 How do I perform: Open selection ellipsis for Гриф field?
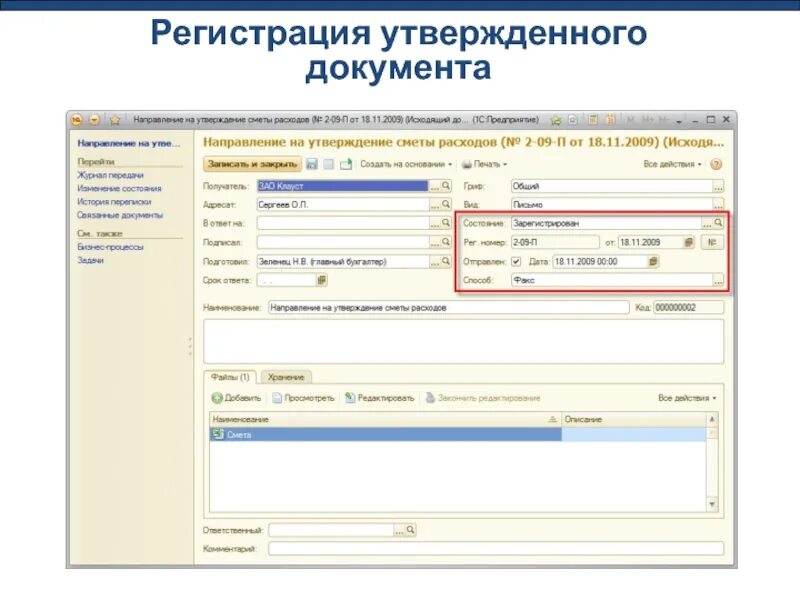point(718,187)
